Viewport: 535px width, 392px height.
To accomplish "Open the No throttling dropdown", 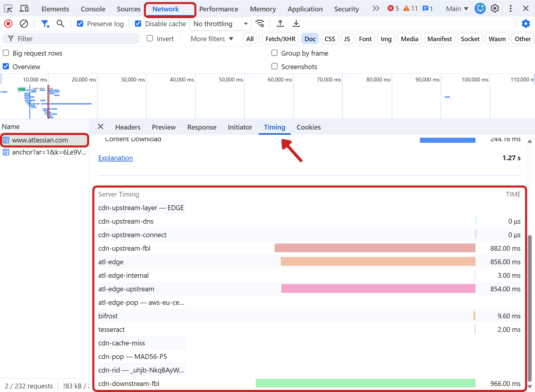I will coord(220,24).
